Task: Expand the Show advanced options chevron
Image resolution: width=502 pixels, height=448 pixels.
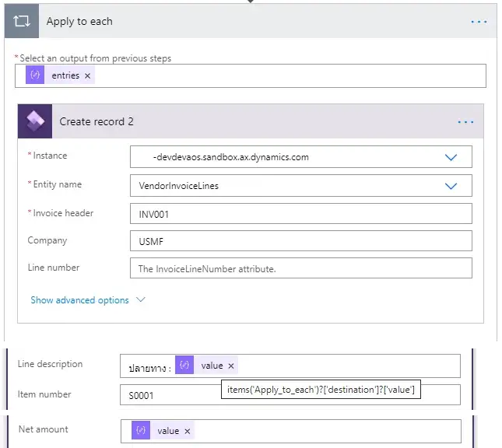Action: [x=141, y=300]
